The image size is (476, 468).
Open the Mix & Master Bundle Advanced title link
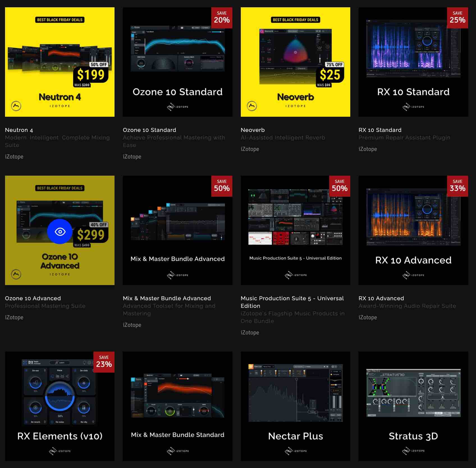pos(167,298)
